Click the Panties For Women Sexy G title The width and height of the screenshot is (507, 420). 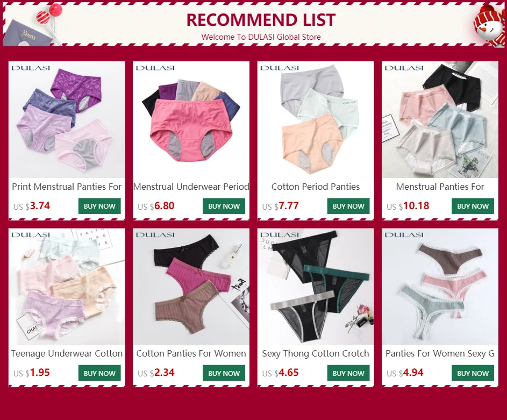(x=440, y=353)
